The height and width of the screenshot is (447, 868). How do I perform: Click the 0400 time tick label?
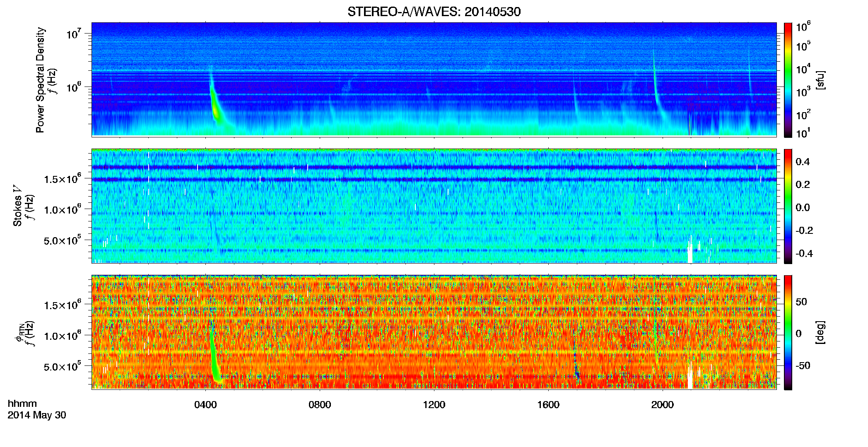click(205, 405)
